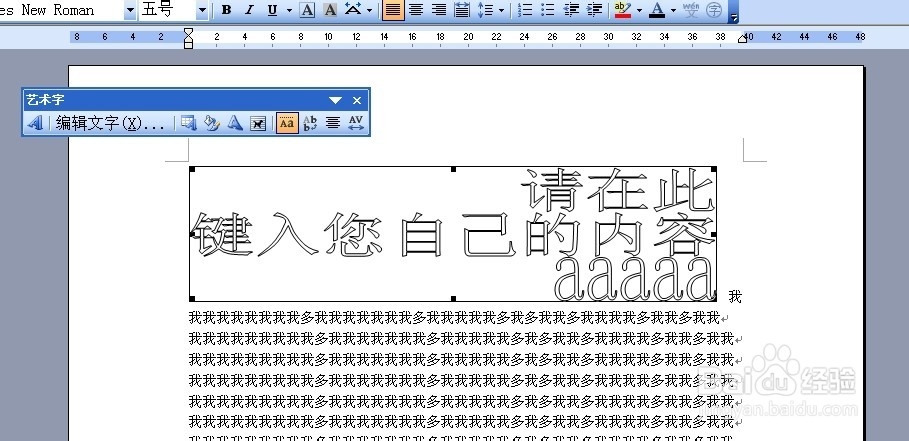Apply numbered list formatting
909x441 pixels.
[x=525, y=10]
